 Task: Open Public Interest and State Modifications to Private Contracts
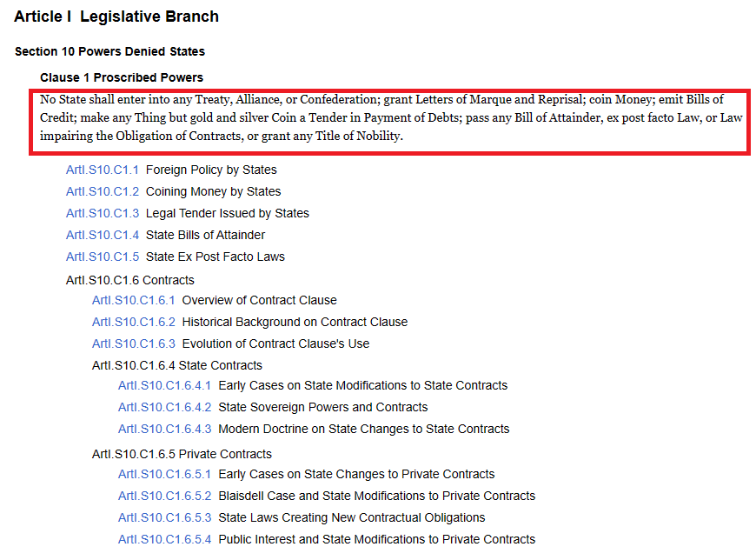coord(376,539)
